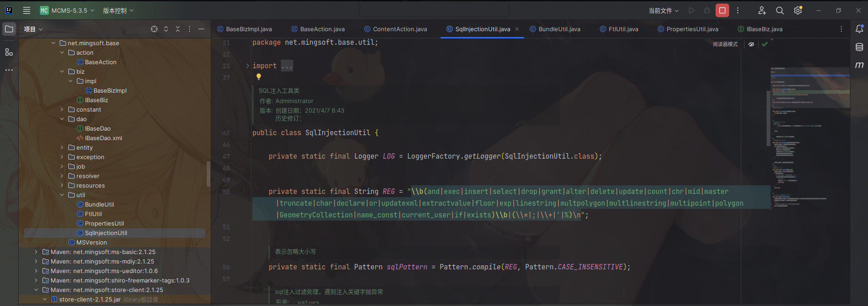Collapse the util package folder

click(x=62, y=195)
